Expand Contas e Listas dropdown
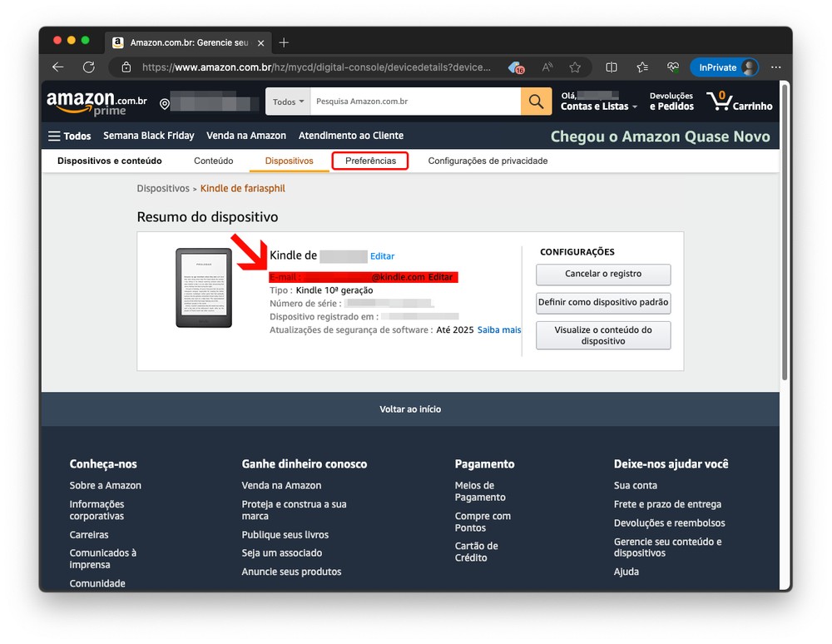Image resolution: width=832 pixels, height=644 pixels. (x=599, y=107)
